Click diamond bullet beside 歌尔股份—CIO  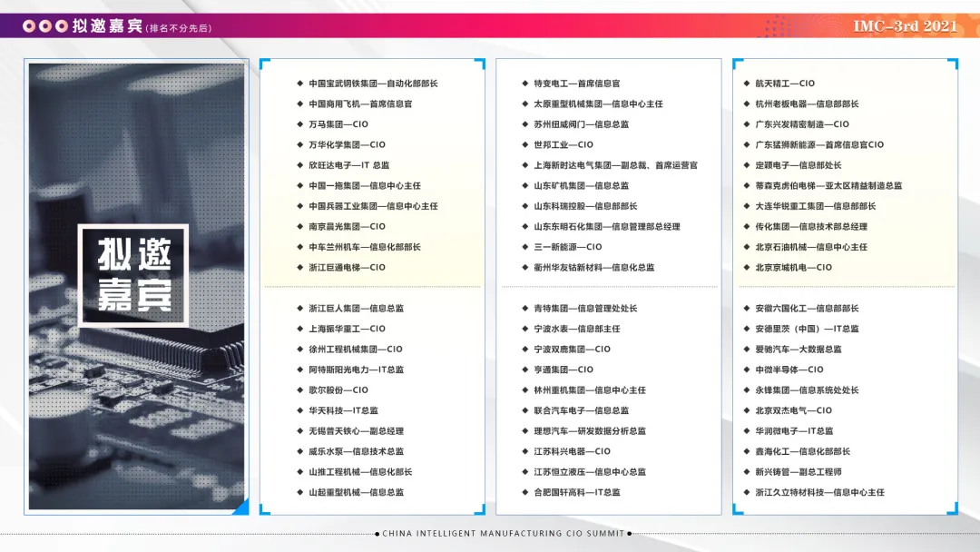coord(300,389)
